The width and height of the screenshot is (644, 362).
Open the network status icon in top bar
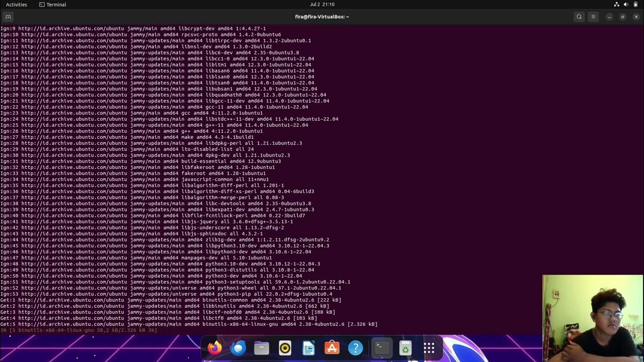click(x=617, y=5)
